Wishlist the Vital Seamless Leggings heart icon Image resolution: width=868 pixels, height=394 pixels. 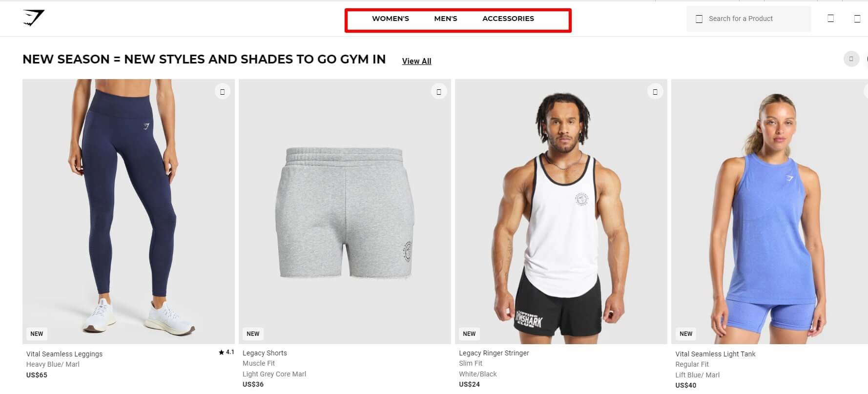(x=223, y=92)
